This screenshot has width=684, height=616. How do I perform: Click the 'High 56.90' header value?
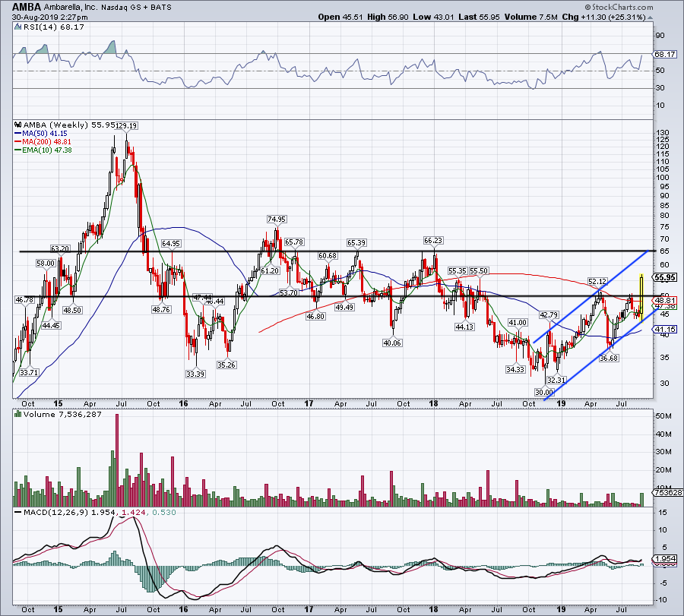388,17
